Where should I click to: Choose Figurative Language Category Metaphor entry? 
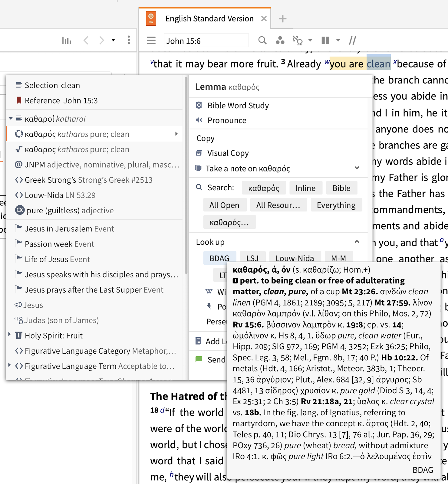coord(94,351)
